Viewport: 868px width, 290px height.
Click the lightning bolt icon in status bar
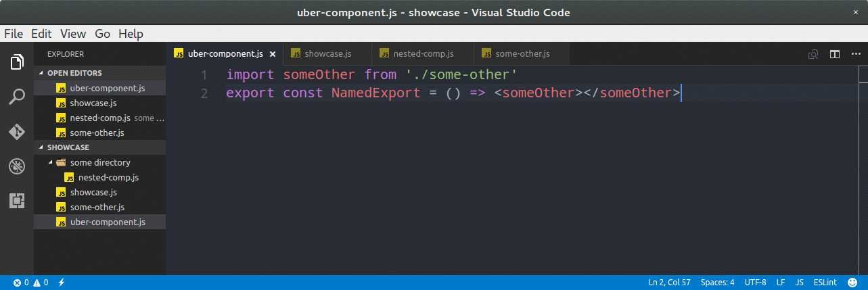61,283
